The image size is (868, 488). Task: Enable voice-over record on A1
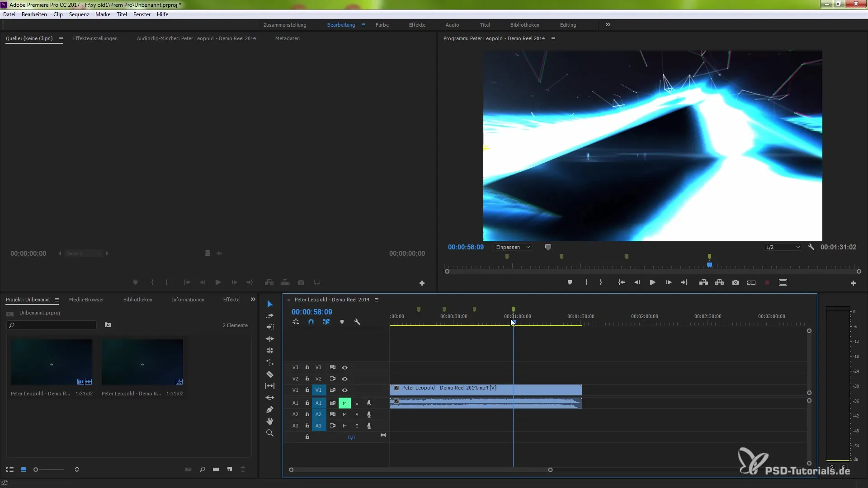pos(369,403)
